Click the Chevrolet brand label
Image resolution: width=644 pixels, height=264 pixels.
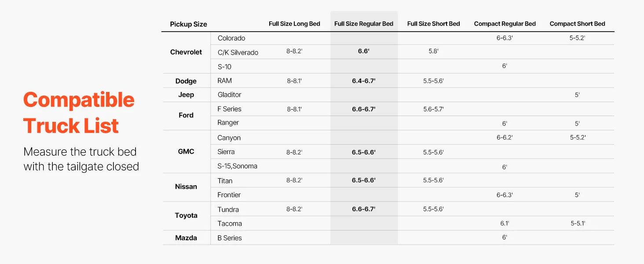186,52
